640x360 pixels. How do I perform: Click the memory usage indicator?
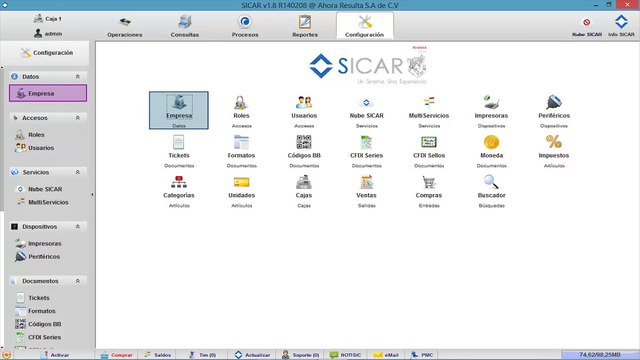pos(600,355)
